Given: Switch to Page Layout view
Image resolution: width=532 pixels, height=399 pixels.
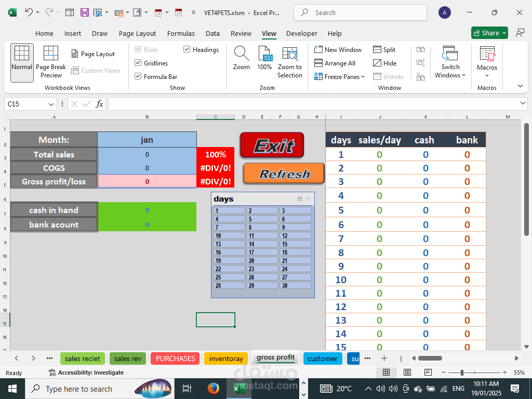Looking at the screenshot, I should (x=93, y=54).
